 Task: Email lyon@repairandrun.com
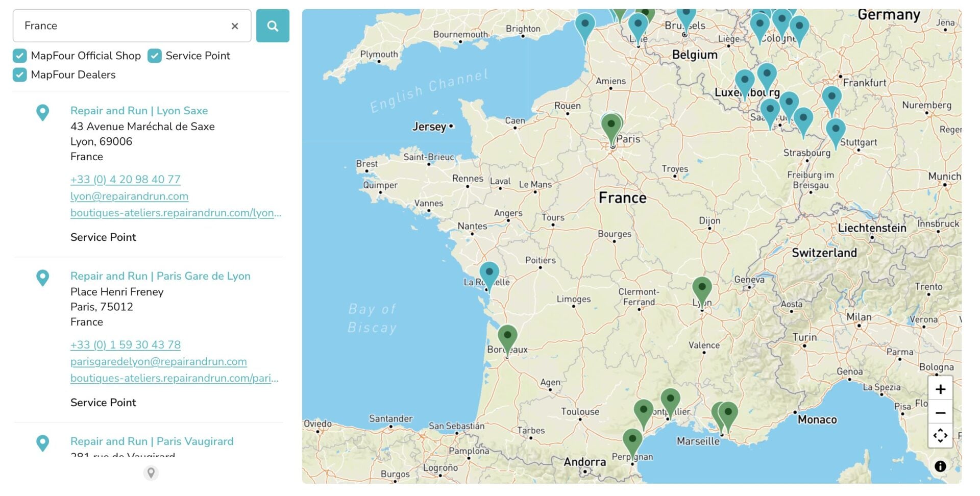click(129, 196)
